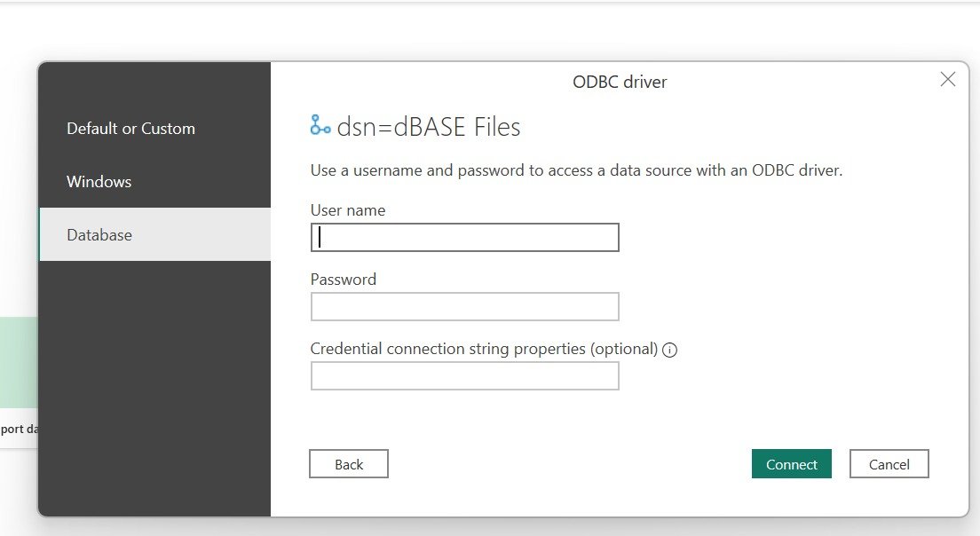This screenshot has height=536, width=980.
Task: Click the credential connection string properties field
Action: (464, 375)
